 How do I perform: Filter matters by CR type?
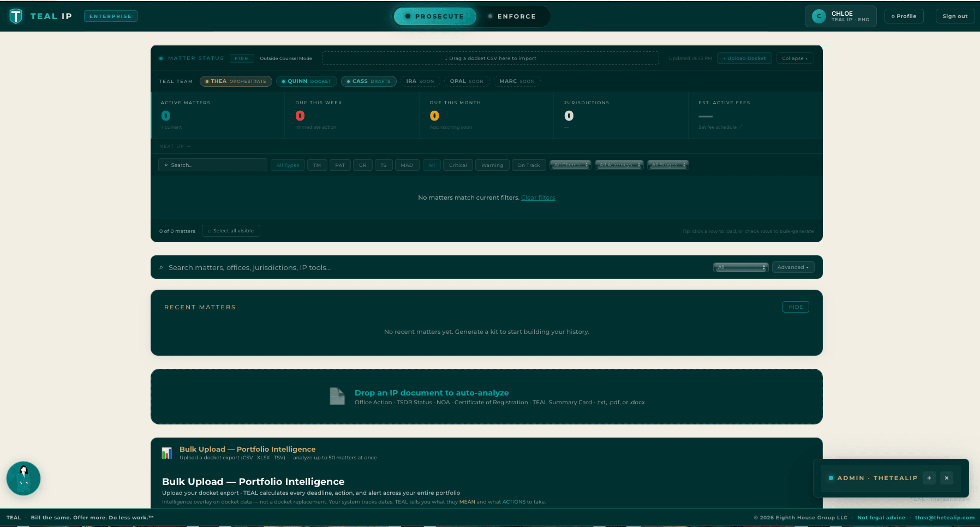pyautogui.click(x=363, y=165)
